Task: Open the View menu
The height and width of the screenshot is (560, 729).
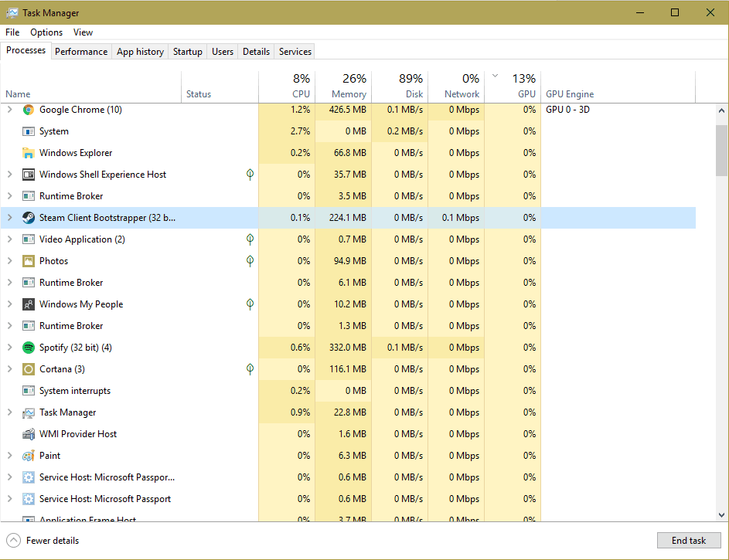Action: [x=83, y=32]
